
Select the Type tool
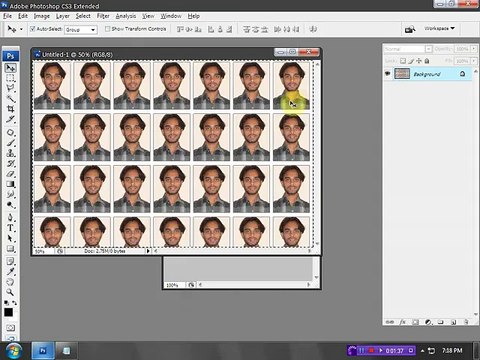pyautogui.click(x=10, y=228)
